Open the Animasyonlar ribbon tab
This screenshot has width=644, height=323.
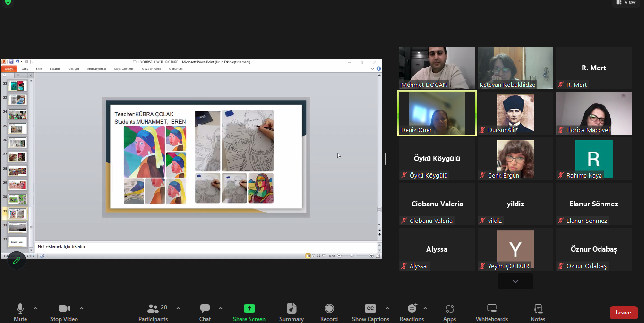pyautogui.click(x=97, y=69)
